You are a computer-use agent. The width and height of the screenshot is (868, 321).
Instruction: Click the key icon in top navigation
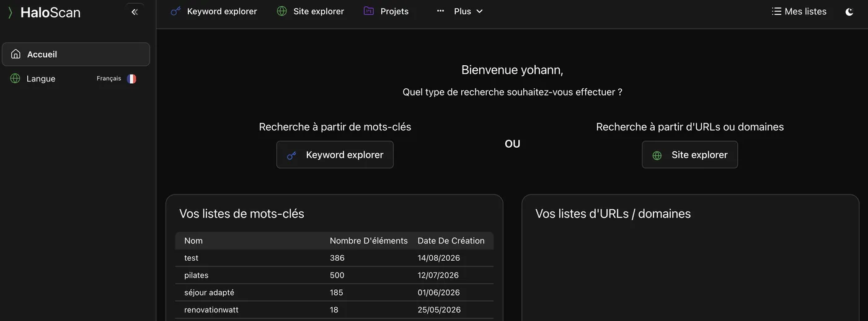(175, 11)
